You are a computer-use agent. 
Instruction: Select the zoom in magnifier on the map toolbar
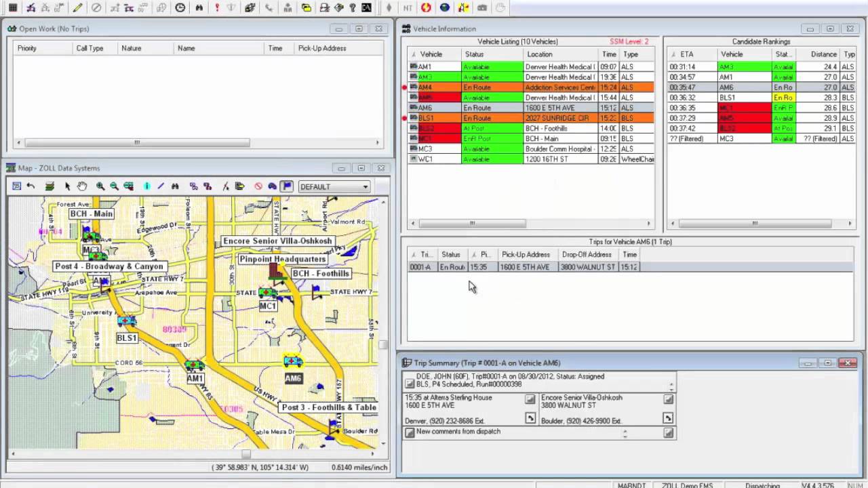tap(100, 186)
